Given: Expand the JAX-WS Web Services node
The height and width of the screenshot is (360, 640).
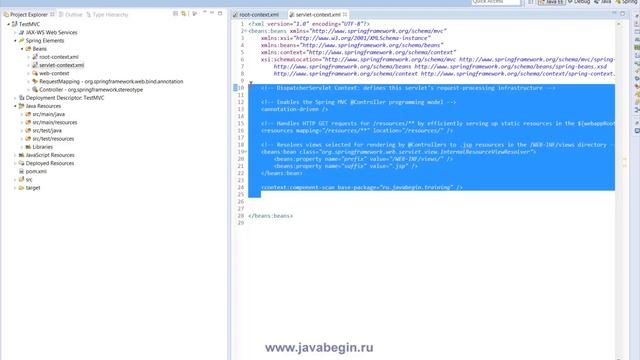Looking at the screenshot, I should (16, 33).
